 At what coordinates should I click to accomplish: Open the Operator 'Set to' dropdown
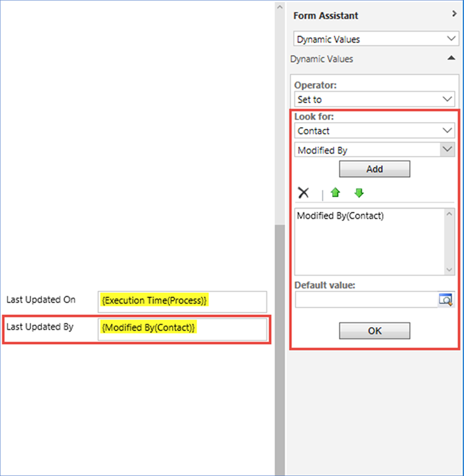375,99
